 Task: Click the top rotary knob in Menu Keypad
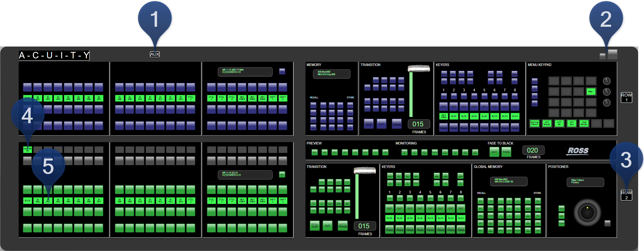click(607, 81)
